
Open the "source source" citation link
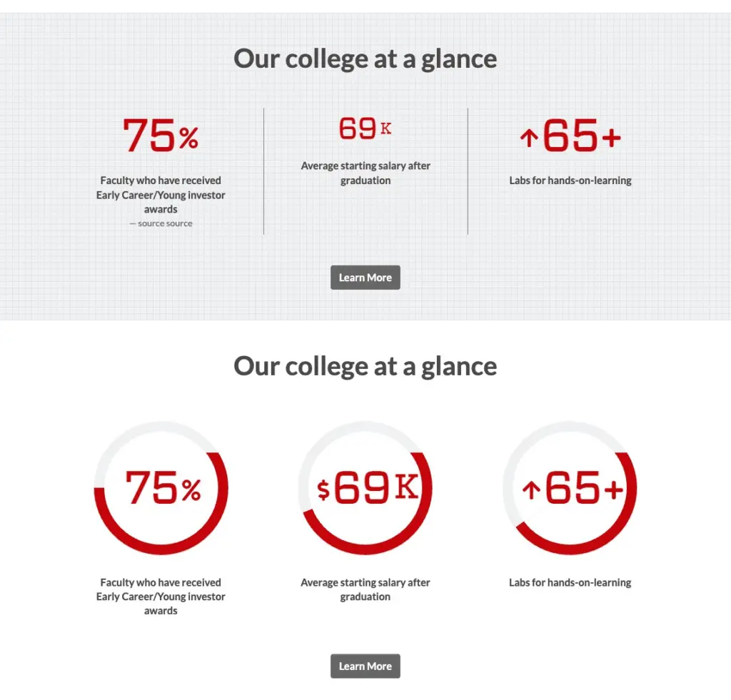pos(165,223)
